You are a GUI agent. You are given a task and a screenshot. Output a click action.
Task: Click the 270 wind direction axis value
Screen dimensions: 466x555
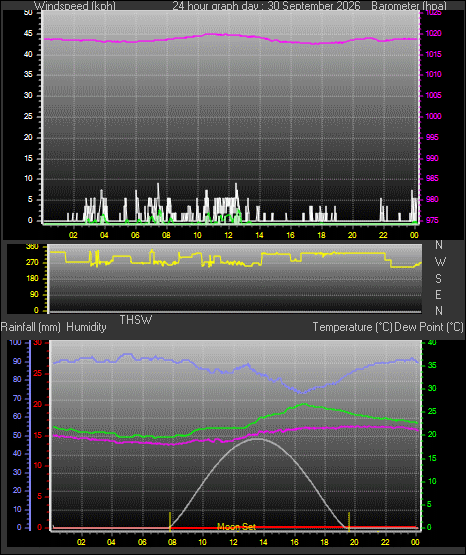pyautogui.click(x=32, y=263)
